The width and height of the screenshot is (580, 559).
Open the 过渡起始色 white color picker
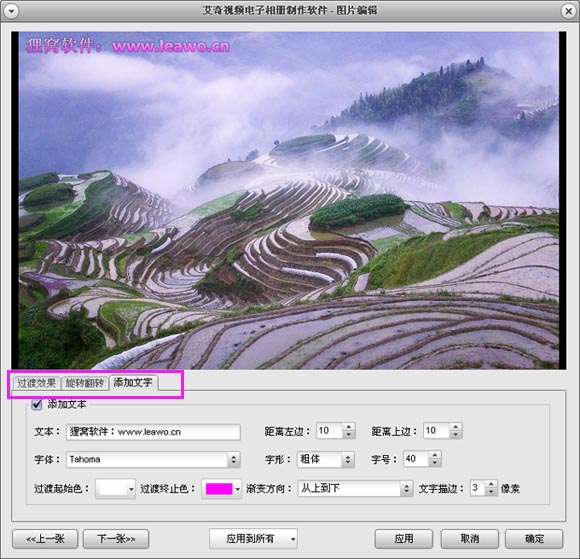coord(115,489)
